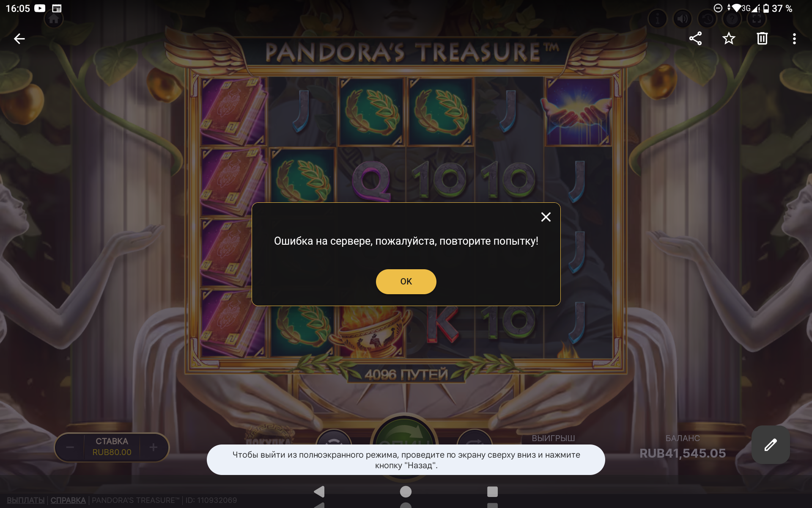Increase bet with plus button
Image resolution: width=812 pixels, height=508 pixels.
click(x=154, y=447)
